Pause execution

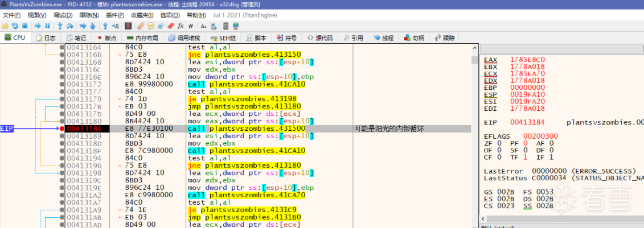pos(47,26)
